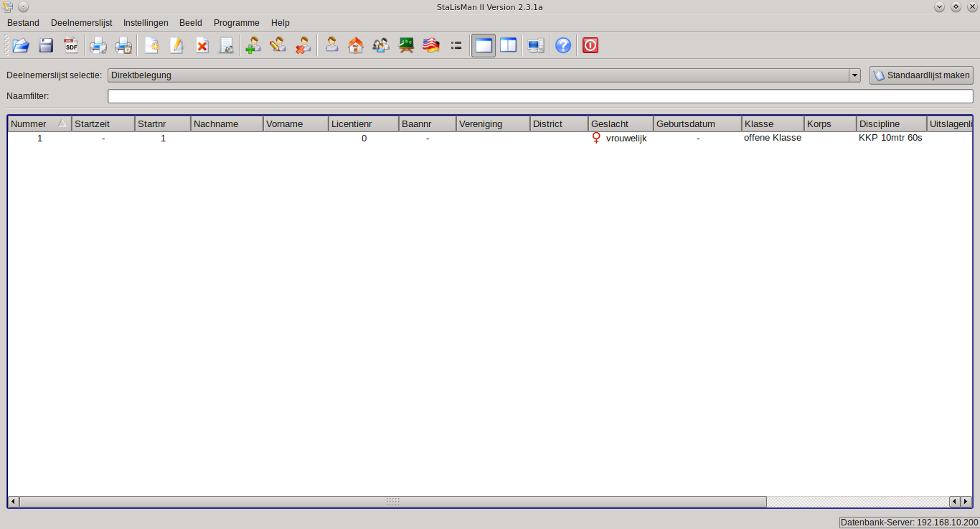Click the blue question mark help icon

(563, 46)
